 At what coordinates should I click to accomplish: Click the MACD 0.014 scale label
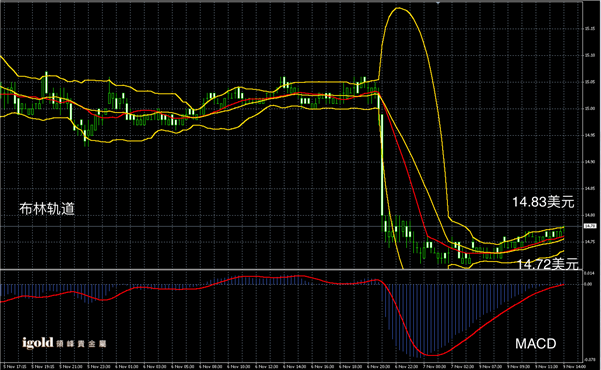point(589,273)
